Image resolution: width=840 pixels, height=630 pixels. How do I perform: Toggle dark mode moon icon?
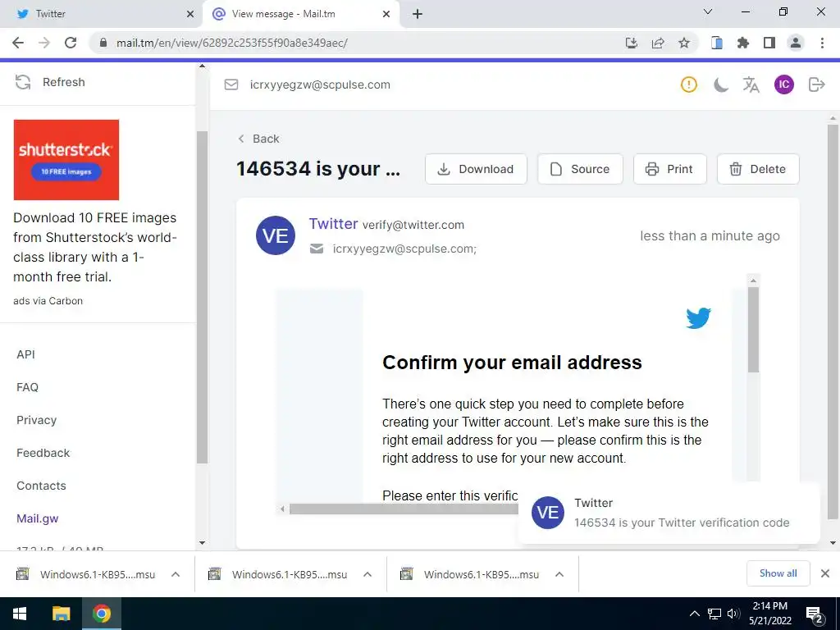pyautogui.click(x=720, y=84)
